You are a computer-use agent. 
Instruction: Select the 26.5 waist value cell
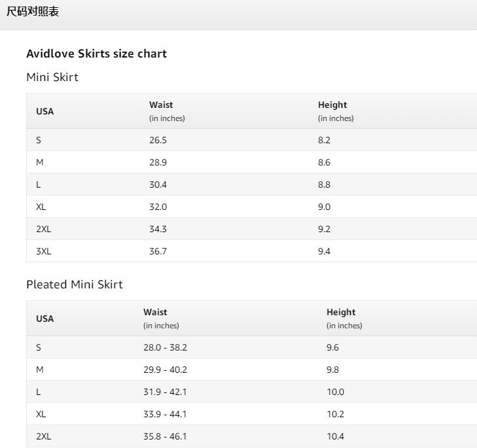pyautogui.click(x=158, y=140)
